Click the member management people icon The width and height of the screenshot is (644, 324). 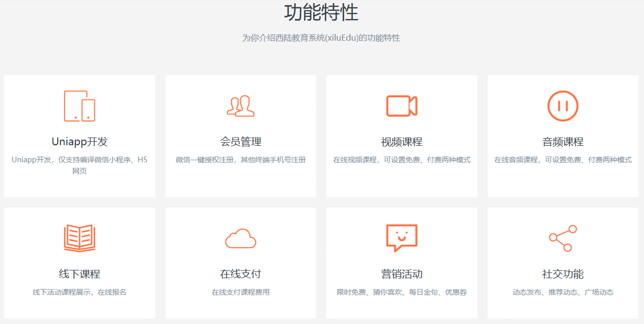pos(241,106)
